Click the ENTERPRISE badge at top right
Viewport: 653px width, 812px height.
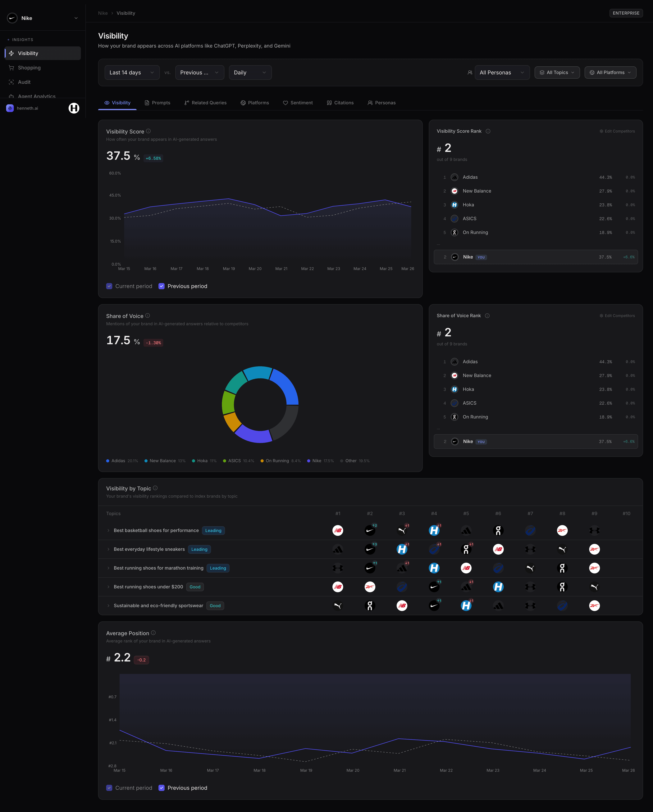point(626,13)
